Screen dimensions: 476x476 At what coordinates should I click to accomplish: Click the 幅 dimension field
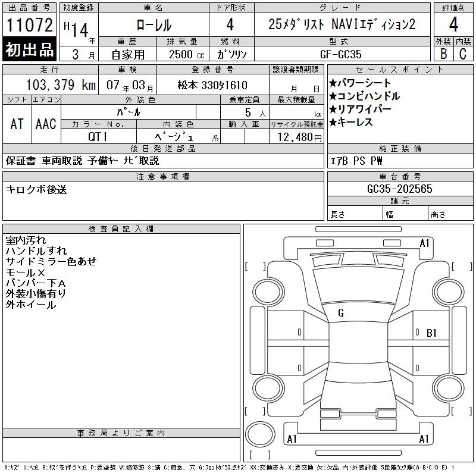point(405,214)
